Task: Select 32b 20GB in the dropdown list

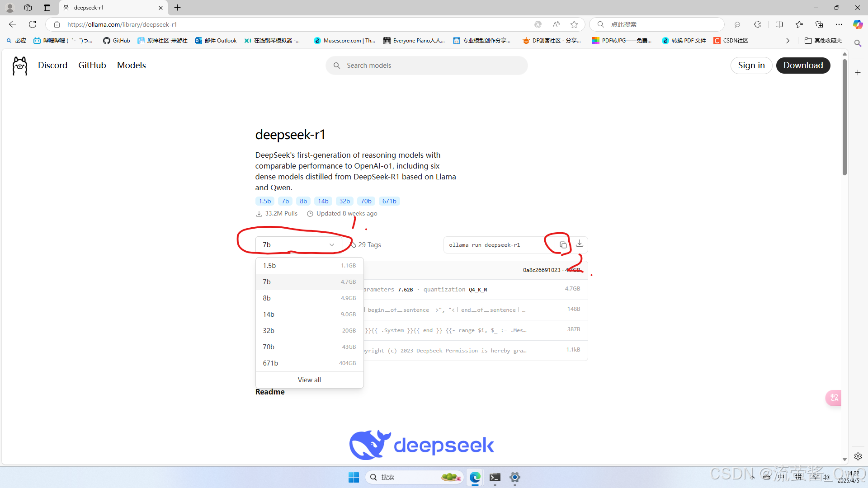Action: (x=310, y=331)
